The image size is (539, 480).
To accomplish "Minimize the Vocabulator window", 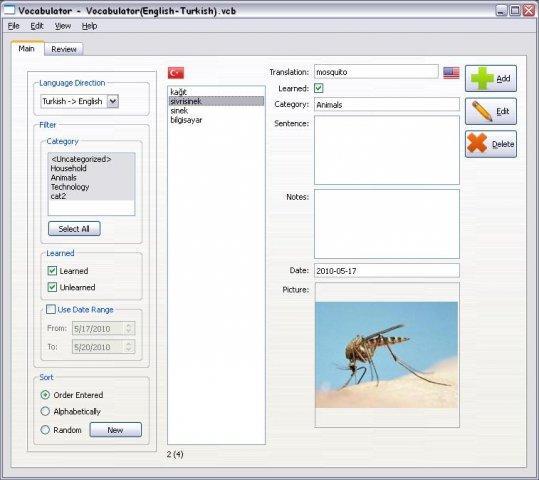I will [502, 10].
